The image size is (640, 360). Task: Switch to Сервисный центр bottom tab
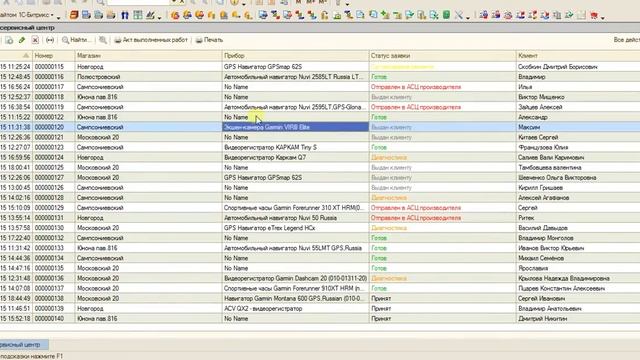click(24, 345)
